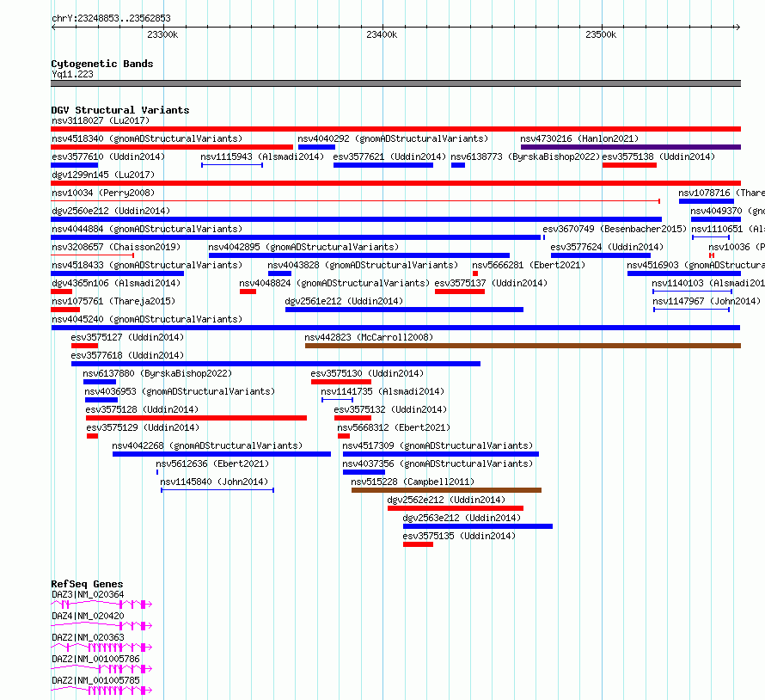This screenshot has width=765, height=700.
Task: Open the nsv4040292 (gnomADStructuralVariants) label
Action: pos(393,138)
